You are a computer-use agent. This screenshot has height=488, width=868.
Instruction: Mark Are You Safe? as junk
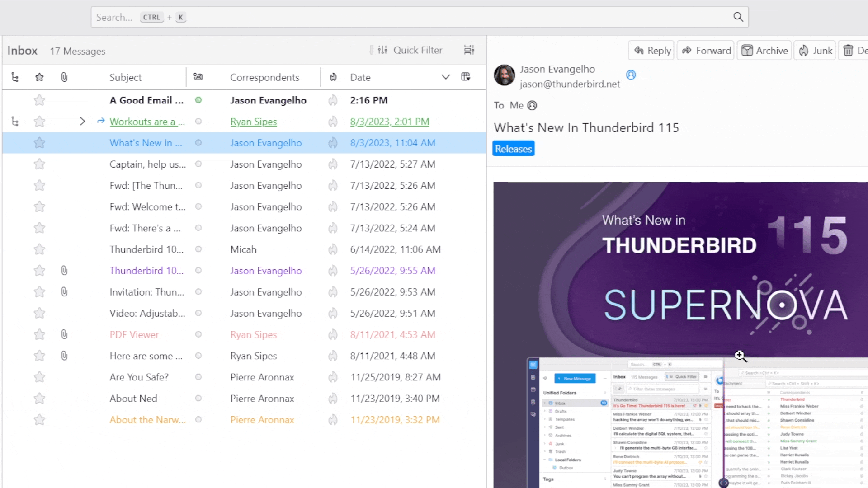tap(333, 377)
